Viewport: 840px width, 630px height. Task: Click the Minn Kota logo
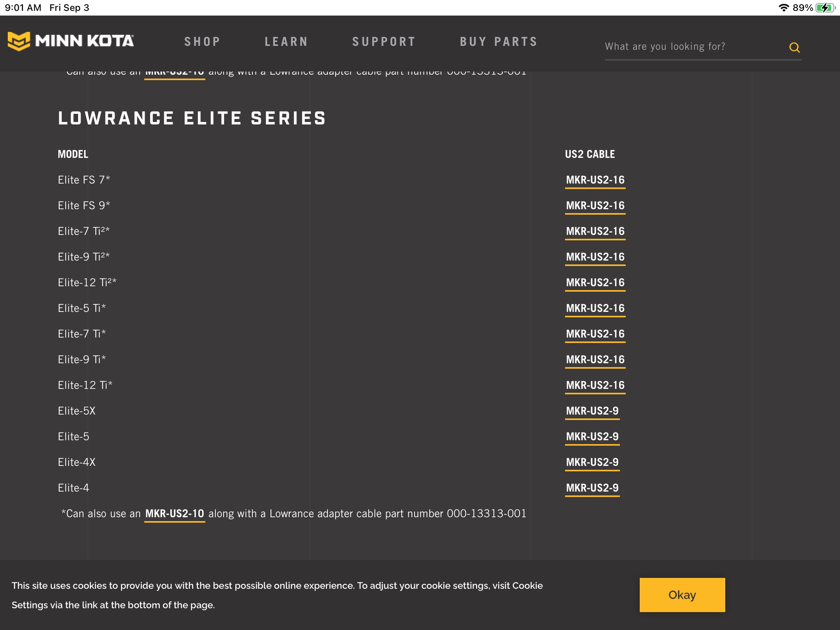coord(71,41)
